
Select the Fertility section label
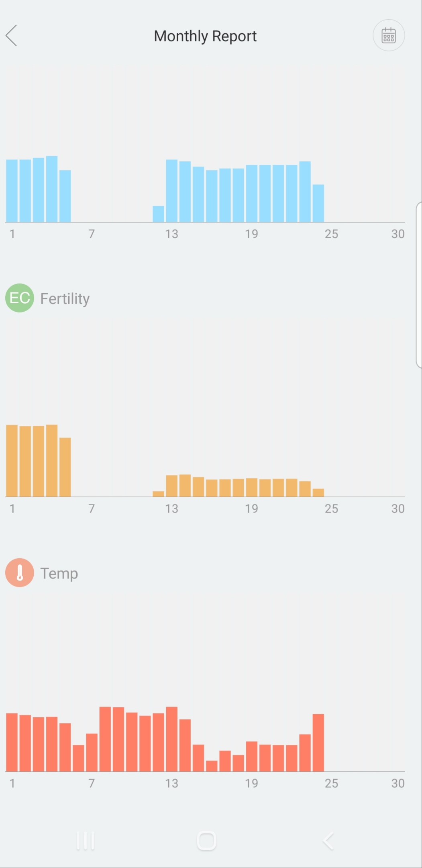65,299
